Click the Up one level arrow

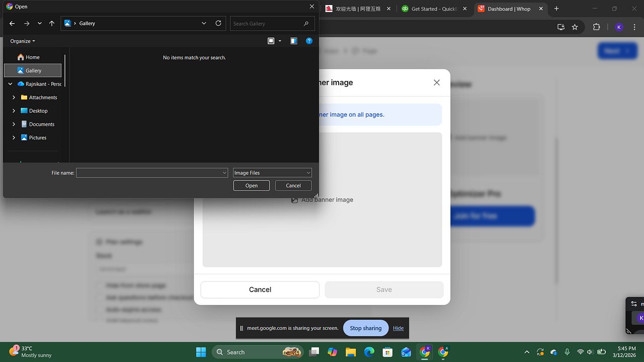[x=52, y=24]
